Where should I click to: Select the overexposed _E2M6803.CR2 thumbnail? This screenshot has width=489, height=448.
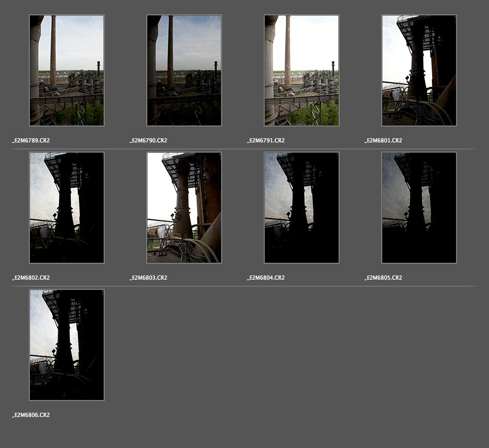pyautogui.click(x=184, y=208)
